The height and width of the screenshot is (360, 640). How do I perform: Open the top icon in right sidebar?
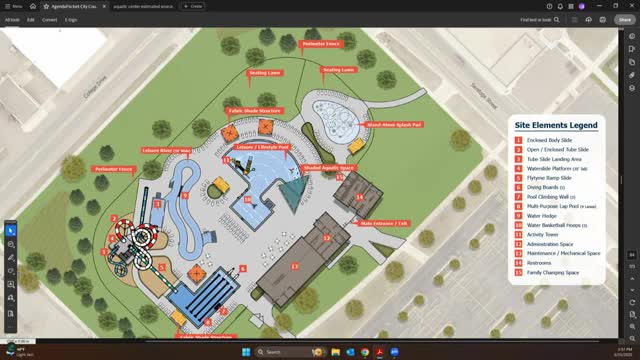(x=632, y=36)
